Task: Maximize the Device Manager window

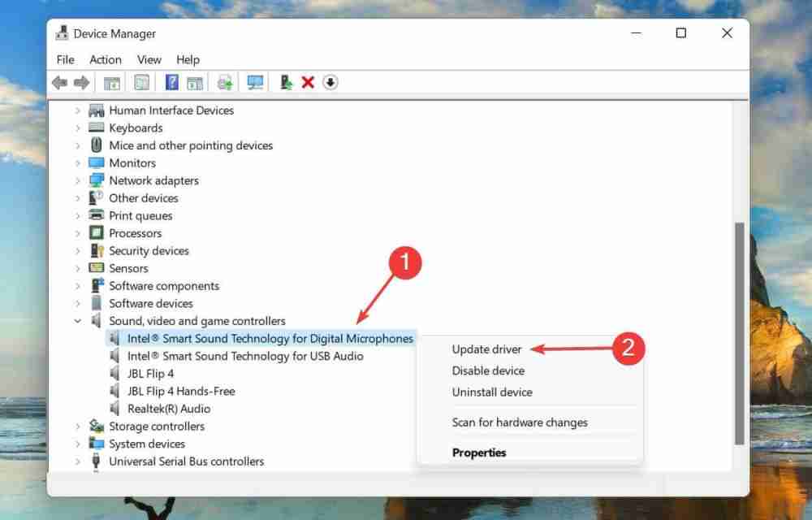Action: [681, 33]
